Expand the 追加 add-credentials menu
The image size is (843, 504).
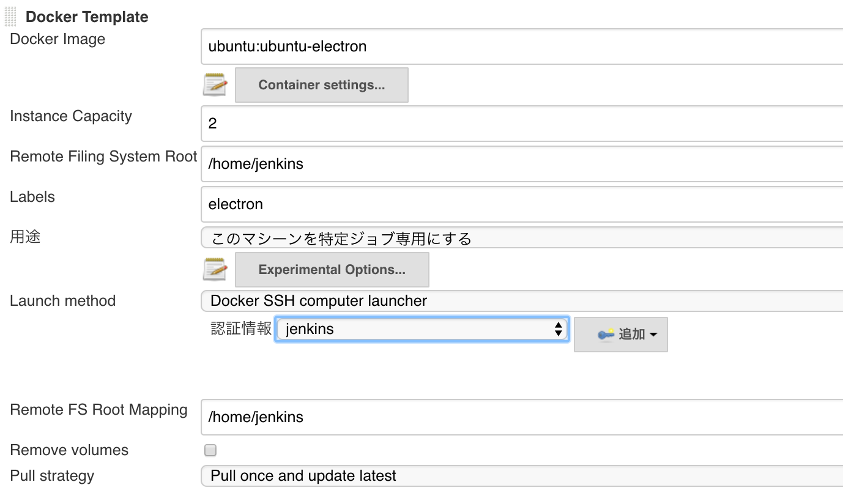pos(621,333)
